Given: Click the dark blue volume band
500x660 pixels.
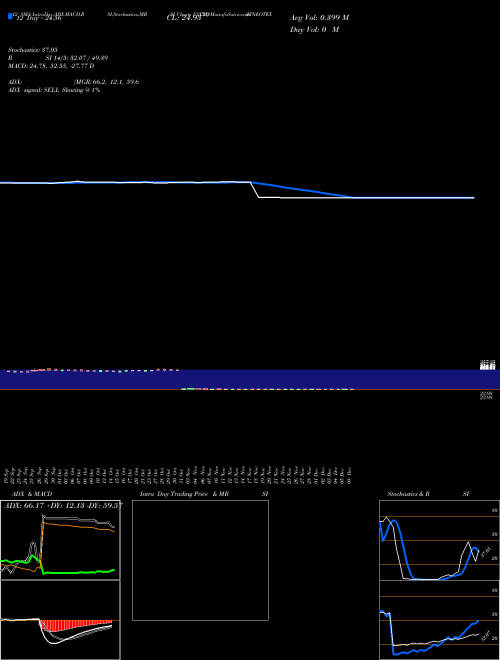Looking at the screenshot, I should click(x=250, y=380).
